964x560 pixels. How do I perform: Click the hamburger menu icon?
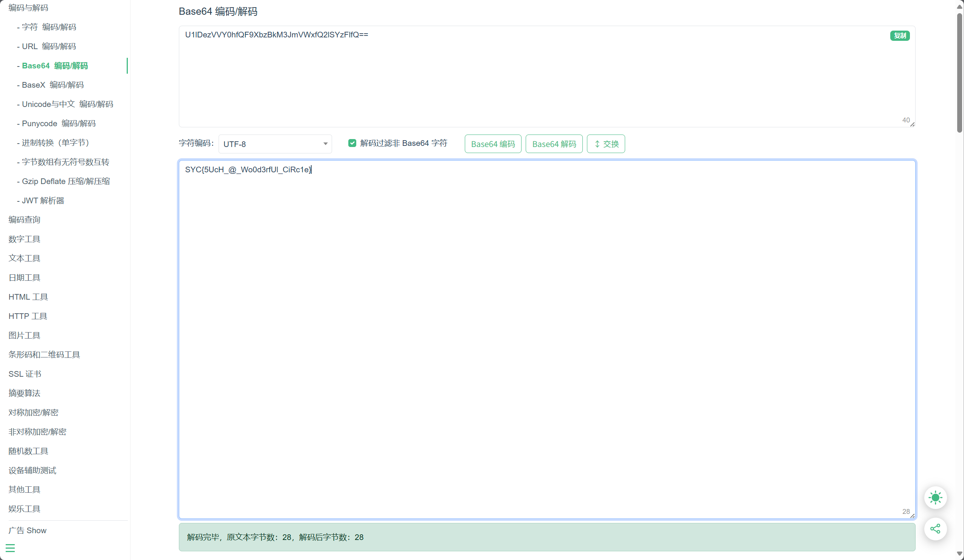coord(10,548)
